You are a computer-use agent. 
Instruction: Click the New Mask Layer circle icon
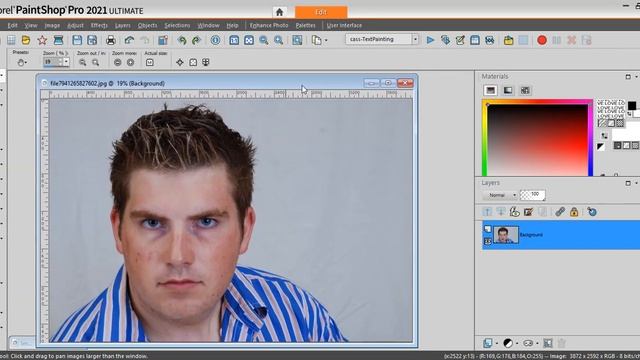(x=508, y=343)
